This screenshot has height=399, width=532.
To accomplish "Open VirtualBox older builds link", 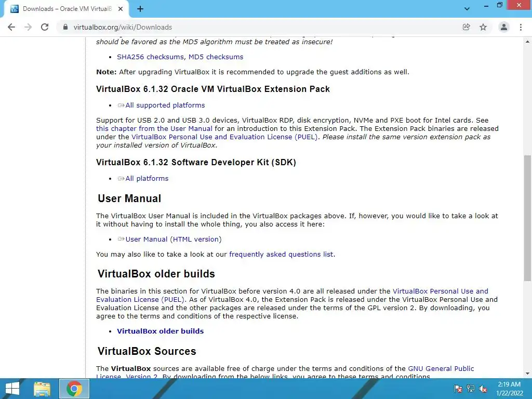I will 160,331.
